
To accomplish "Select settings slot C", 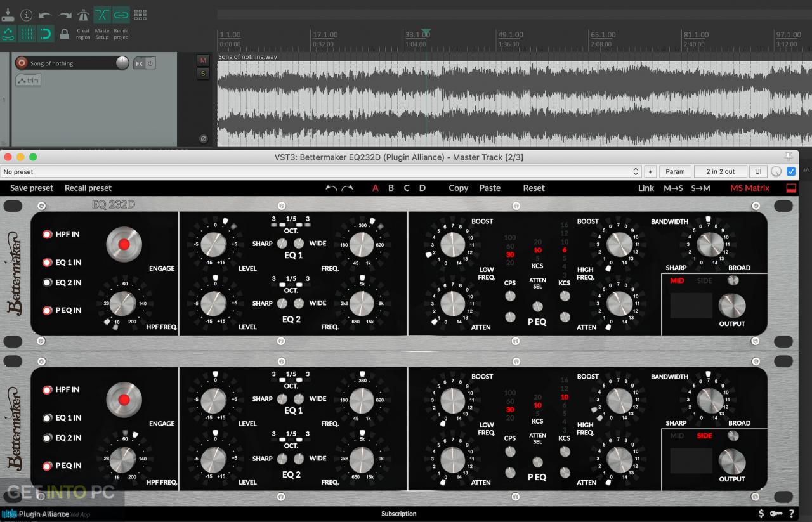I will (x=407, y=188).
